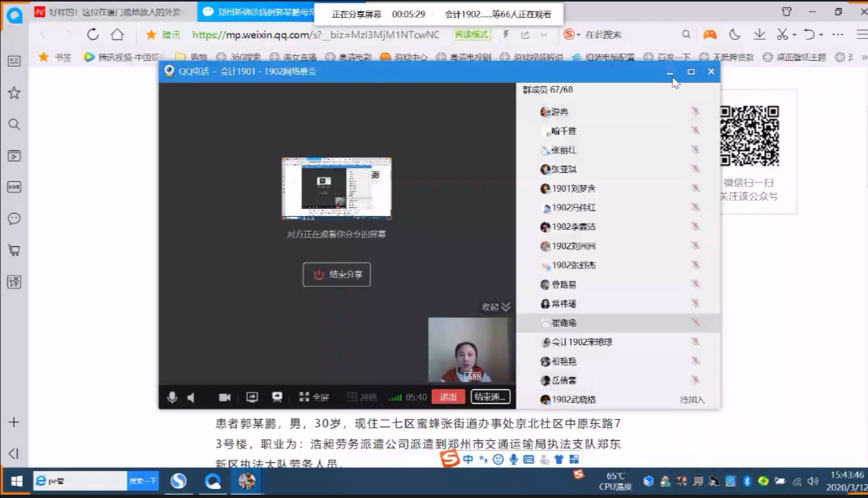Image resolution: width=868 pixels, height=498 pixels.
Task: Enter fullscreen with 全屏 button
Action: coord(314,397)
